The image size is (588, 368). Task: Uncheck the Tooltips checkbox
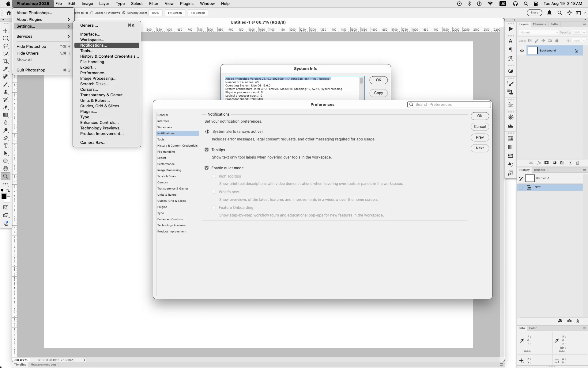207,150
